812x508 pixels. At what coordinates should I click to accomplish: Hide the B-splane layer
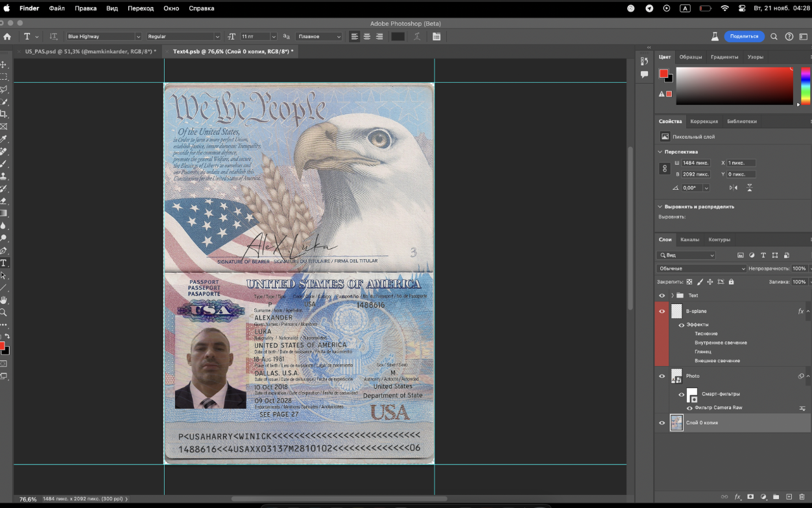(662, 311)
